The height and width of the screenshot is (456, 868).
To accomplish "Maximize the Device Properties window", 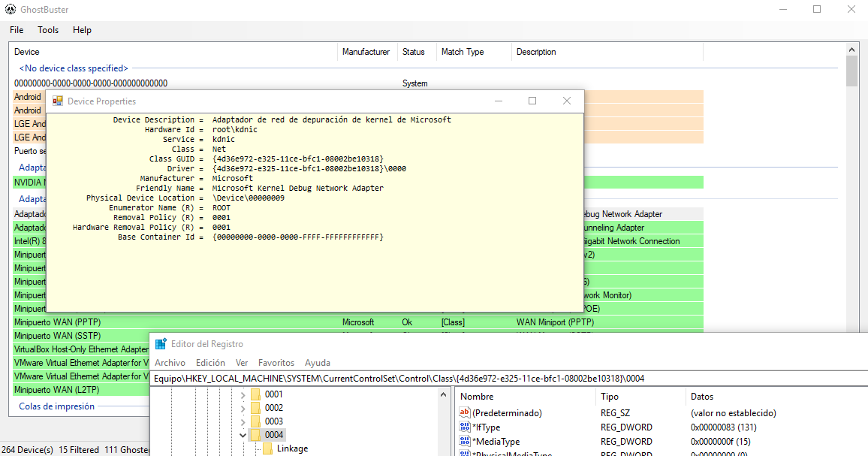I will 532,101.
